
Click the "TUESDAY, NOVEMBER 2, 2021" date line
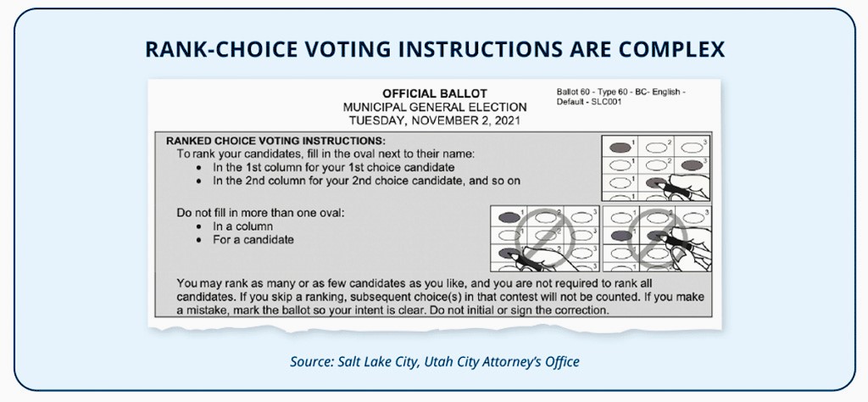435,120
